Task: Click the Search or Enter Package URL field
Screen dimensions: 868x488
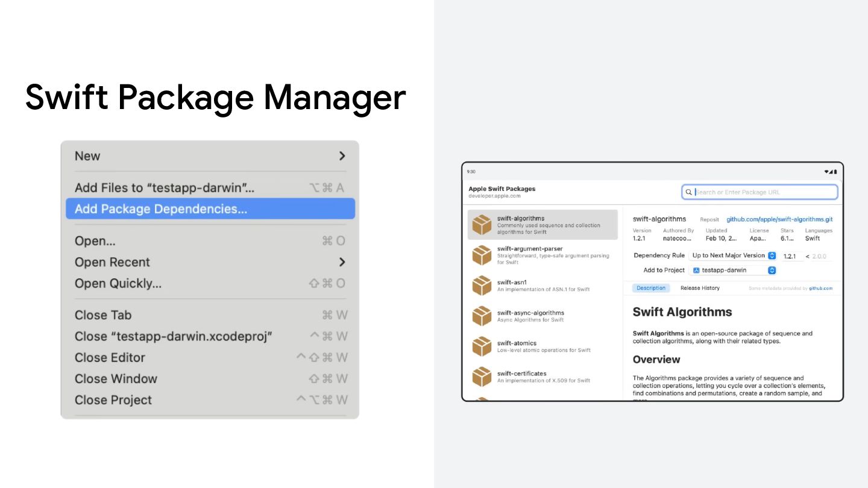Action: (759, 192)
